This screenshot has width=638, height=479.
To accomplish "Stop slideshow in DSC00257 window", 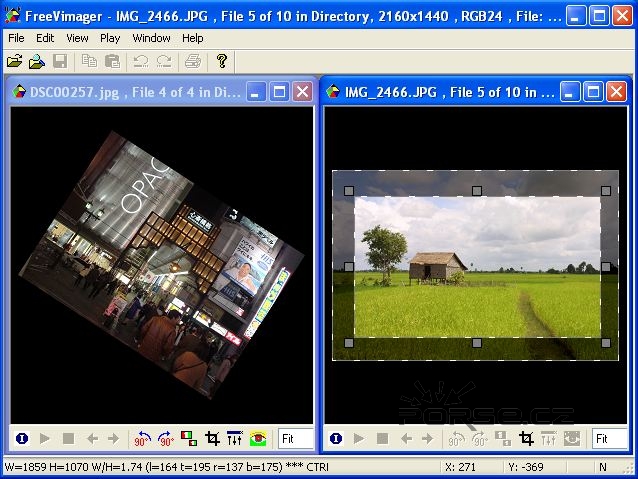I will tap(68, 439).
